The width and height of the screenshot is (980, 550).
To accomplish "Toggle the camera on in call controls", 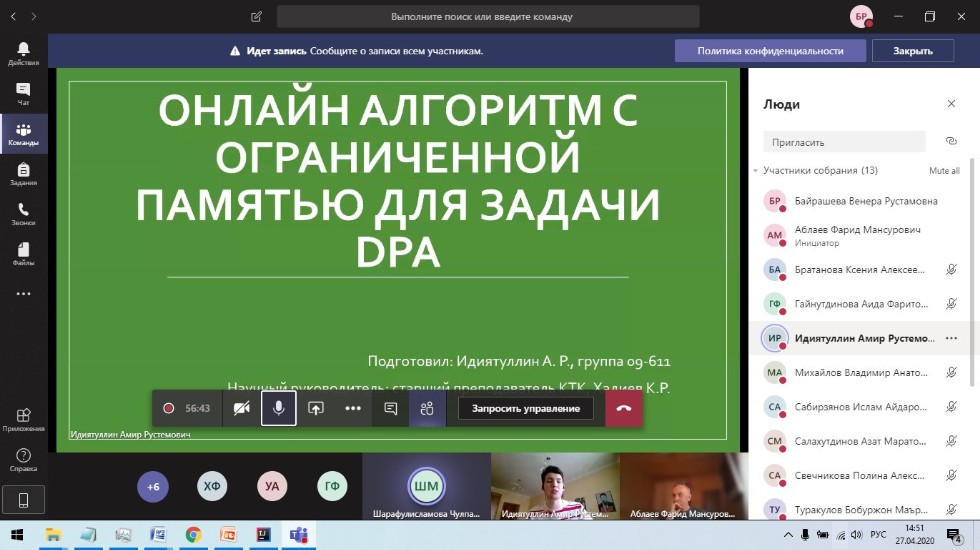I will (241, 408).
